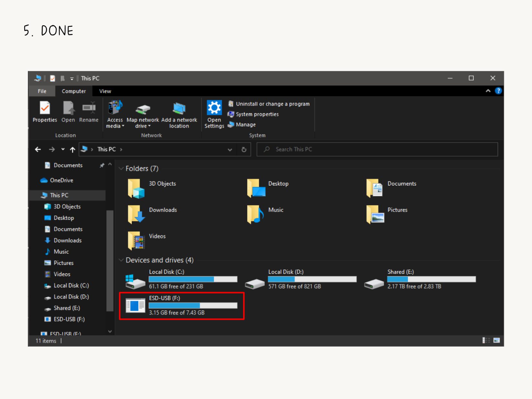532x399 pixels.
Task: Click Local Disk (C:) usage bar
Action: (193, 279)
